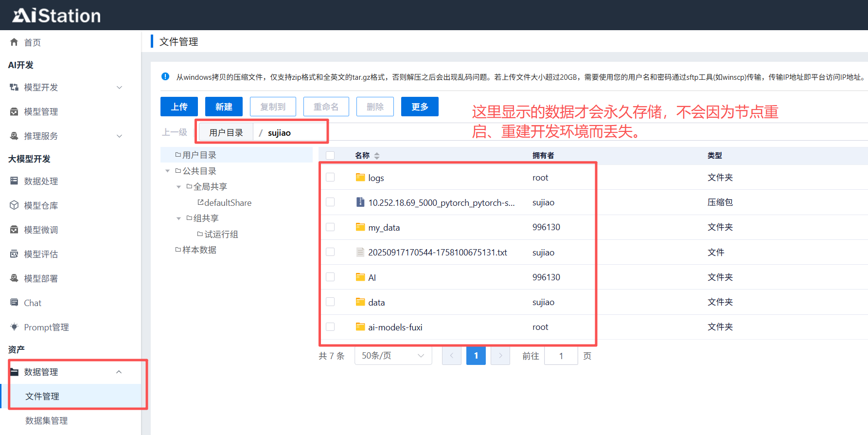The width and height of the screenshot is (868, 435).
Task: Open the 50条/页 page size dropdown
Action: point(393,356)
